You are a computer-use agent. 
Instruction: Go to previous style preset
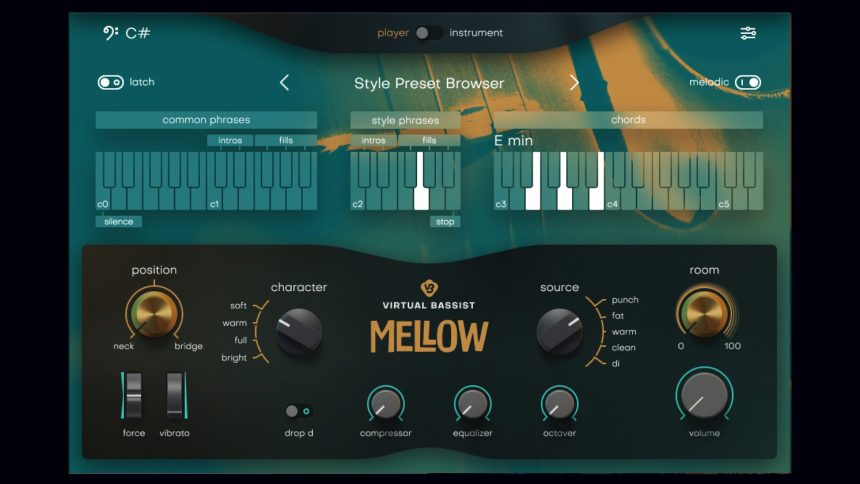(284, 83)
